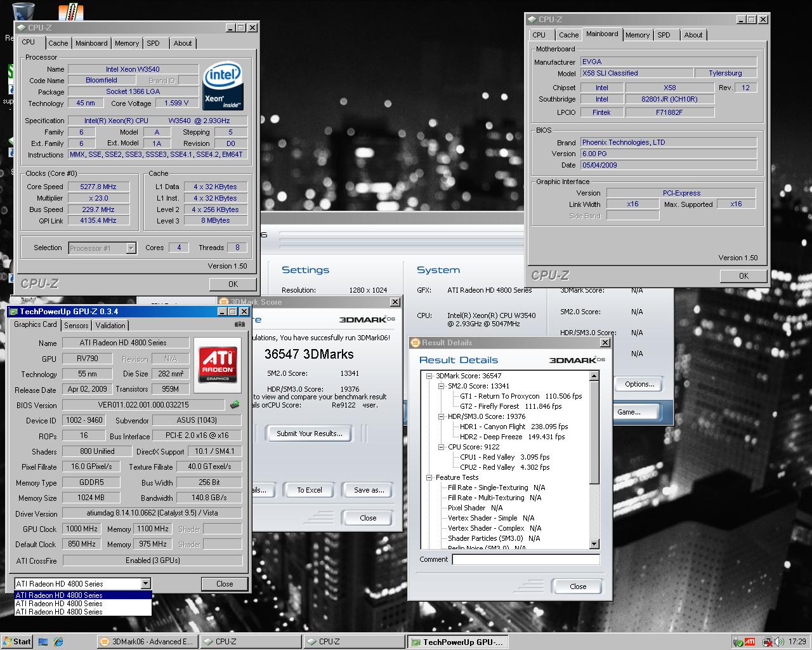Click the Core Speed 5277.8 MHz value
Screen dimensions: 812x650
point(98,187)
